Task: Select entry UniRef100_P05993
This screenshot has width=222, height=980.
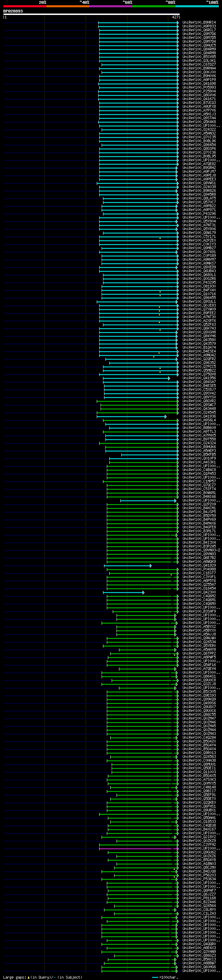Action: click(x=199, y=88)
